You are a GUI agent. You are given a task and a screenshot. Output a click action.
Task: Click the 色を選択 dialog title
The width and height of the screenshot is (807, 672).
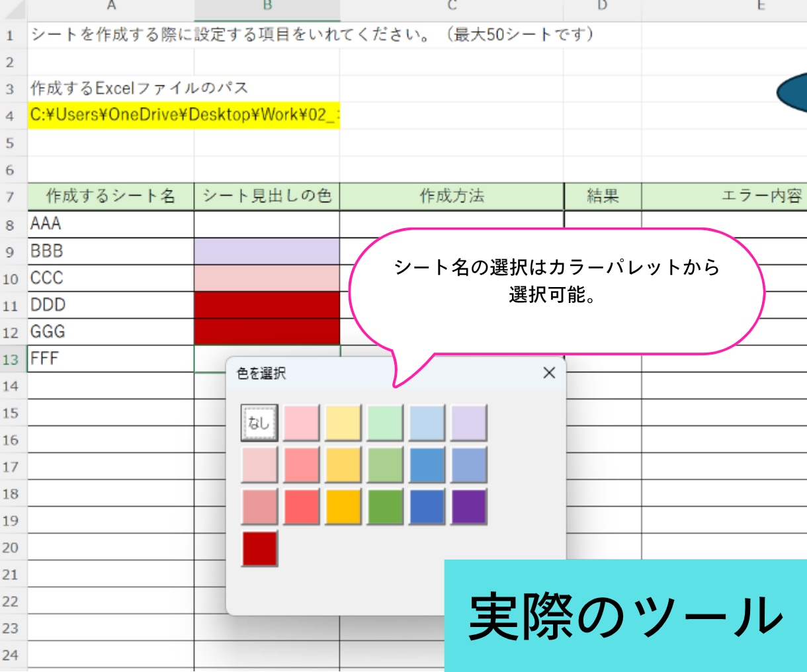pyautogui.click(x=261, y=374)
